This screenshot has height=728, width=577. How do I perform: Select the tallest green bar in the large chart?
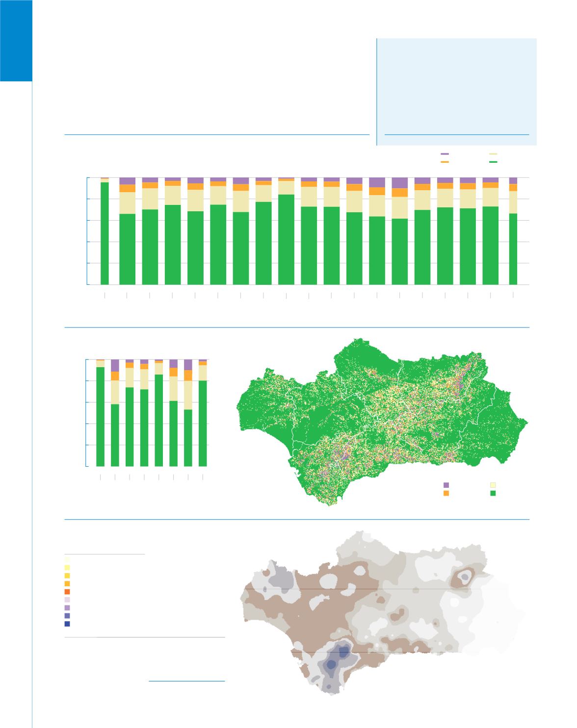pos(286,239)
